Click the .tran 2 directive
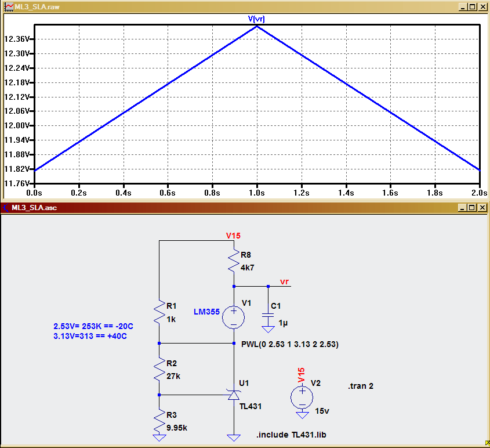This screenshot has width=490, height=448. coord(361,386)
